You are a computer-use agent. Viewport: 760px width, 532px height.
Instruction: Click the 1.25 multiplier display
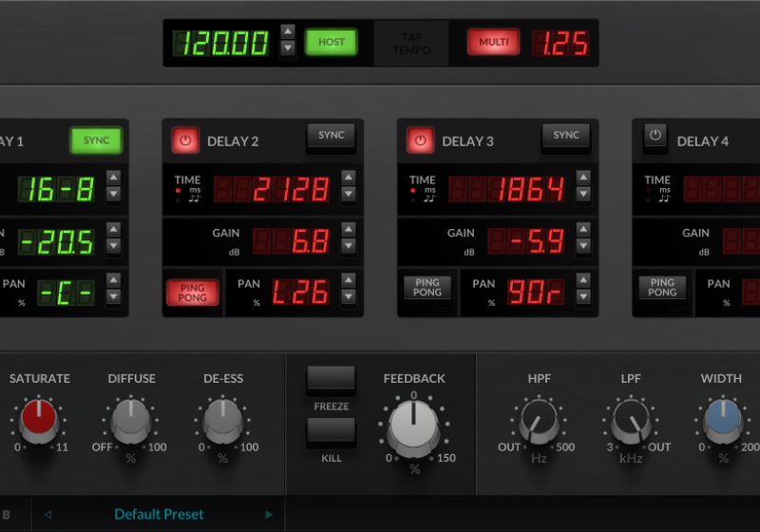[560, 43]
